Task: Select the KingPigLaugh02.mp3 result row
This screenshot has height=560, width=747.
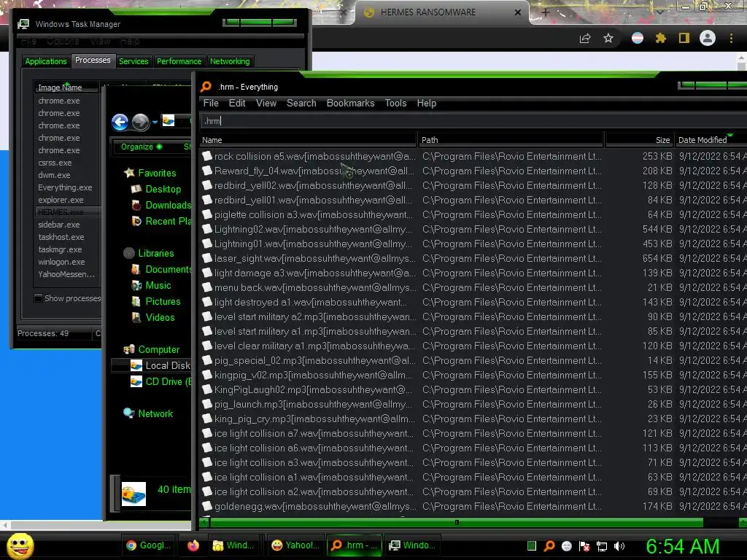Action: (x=473, y=389)
